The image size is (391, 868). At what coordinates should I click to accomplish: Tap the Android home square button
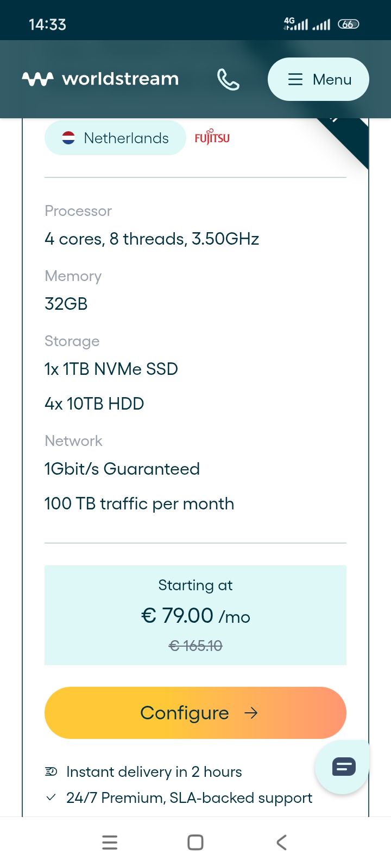point(195,843)
